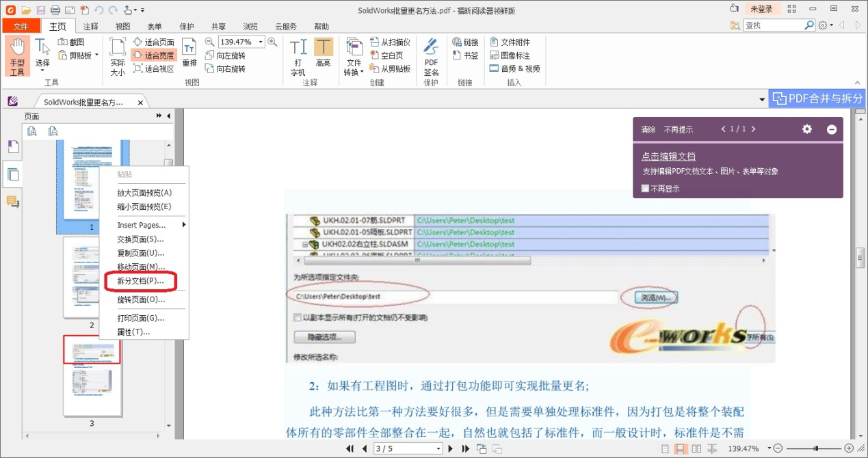Viewport: 868px width, 458px height.
Task: Open PDF Sign (PDF签名)
Action: pyautogui.click(x=431, y=56)
